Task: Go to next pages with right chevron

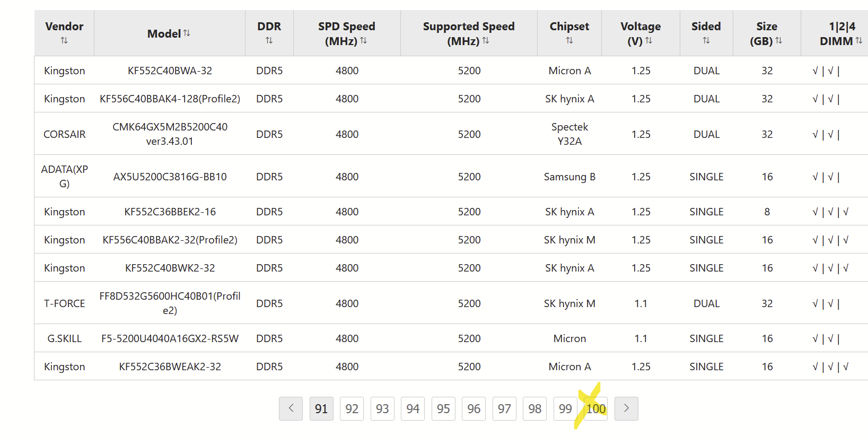Action: (626, 408)
